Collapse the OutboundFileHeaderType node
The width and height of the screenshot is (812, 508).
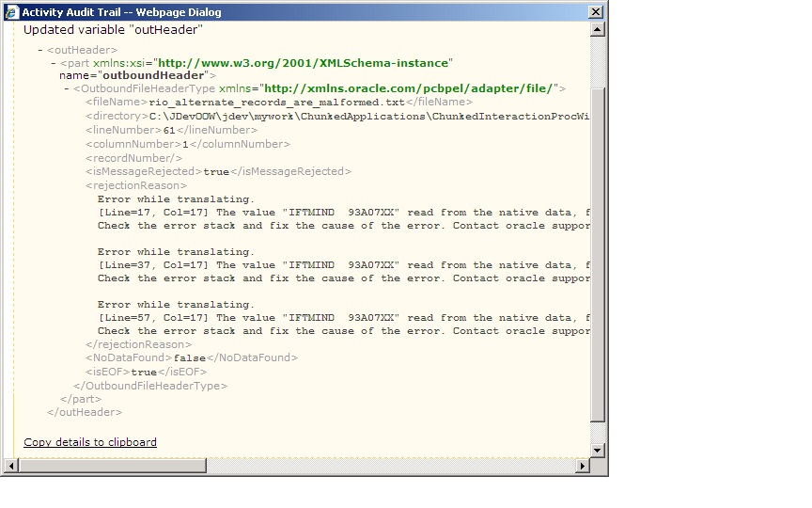pyautogui.click(x=67, y=88)
